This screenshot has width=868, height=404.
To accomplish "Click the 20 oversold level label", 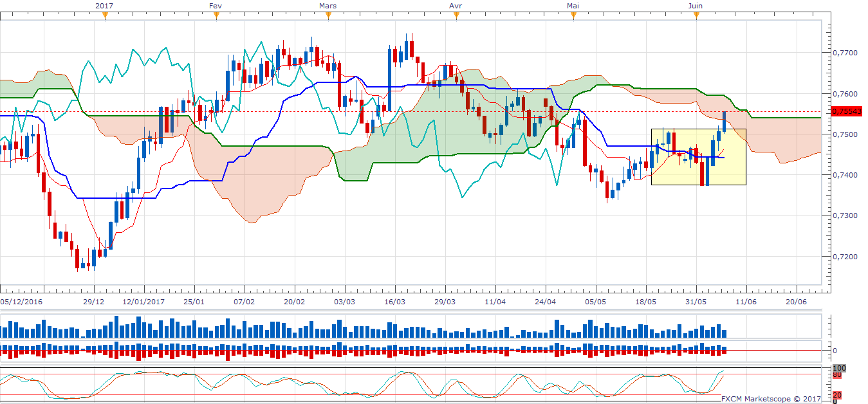I will (x=837, y=395).
